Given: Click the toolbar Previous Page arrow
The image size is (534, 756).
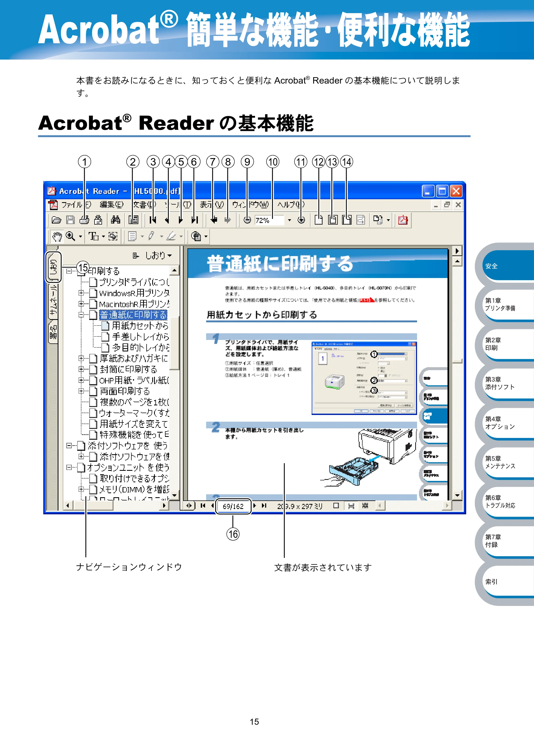Looking at the screenshot, I should coord(167,220).
